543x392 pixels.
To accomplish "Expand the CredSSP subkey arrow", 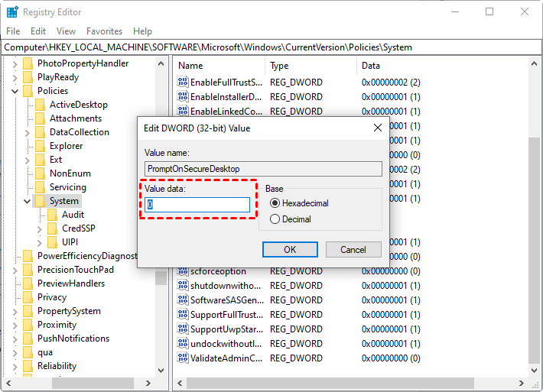I will click(x=40, y=228).
